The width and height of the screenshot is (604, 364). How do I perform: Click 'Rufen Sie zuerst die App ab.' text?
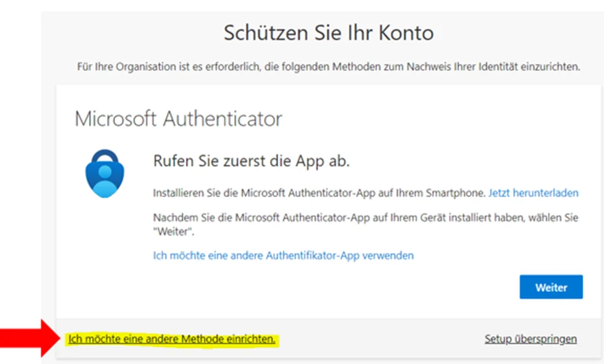coord(251,161)
